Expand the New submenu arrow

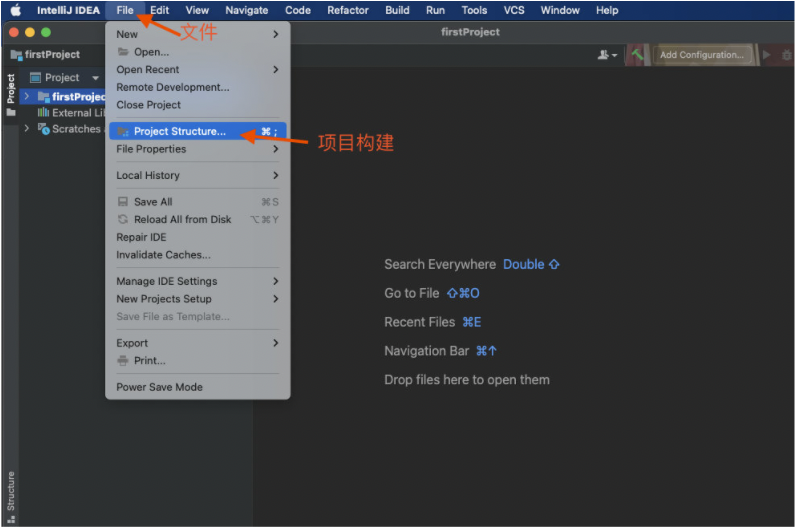coord(276,34)
